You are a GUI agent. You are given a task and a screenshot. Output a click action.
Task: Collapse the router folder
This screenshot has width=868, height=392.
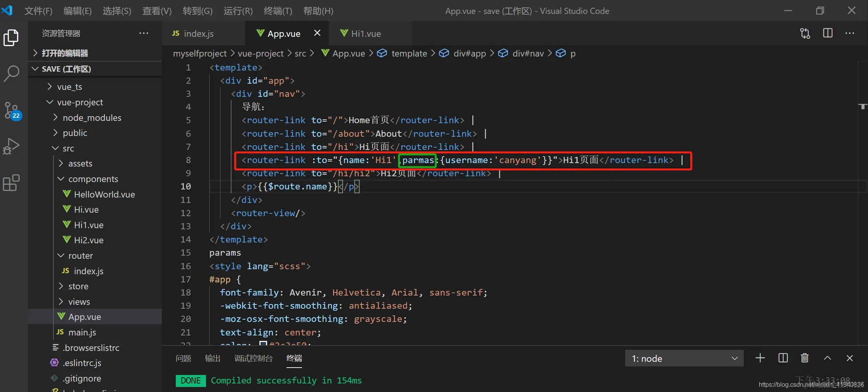(x=81, y=256)
